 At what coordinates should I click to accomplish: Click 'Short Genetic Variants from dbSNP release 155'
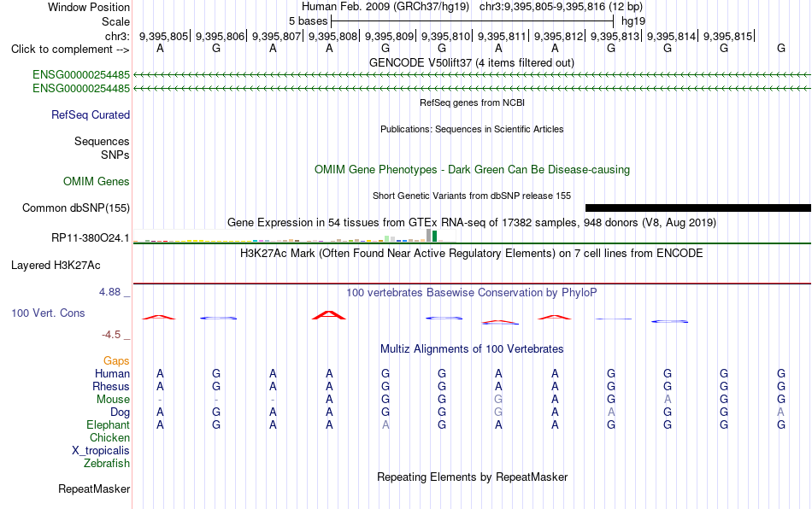[x=472, y=196]
